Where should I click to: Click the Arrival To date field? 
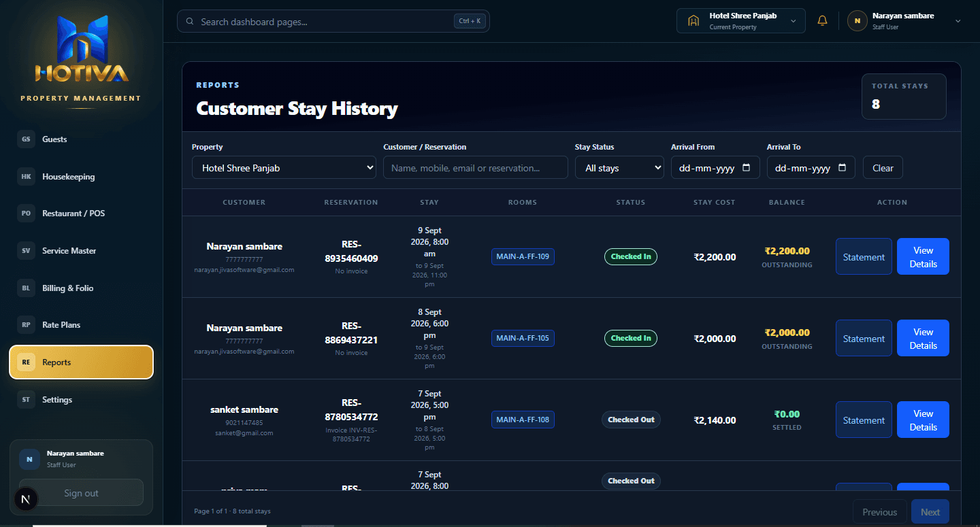click(x=811, y=168)
